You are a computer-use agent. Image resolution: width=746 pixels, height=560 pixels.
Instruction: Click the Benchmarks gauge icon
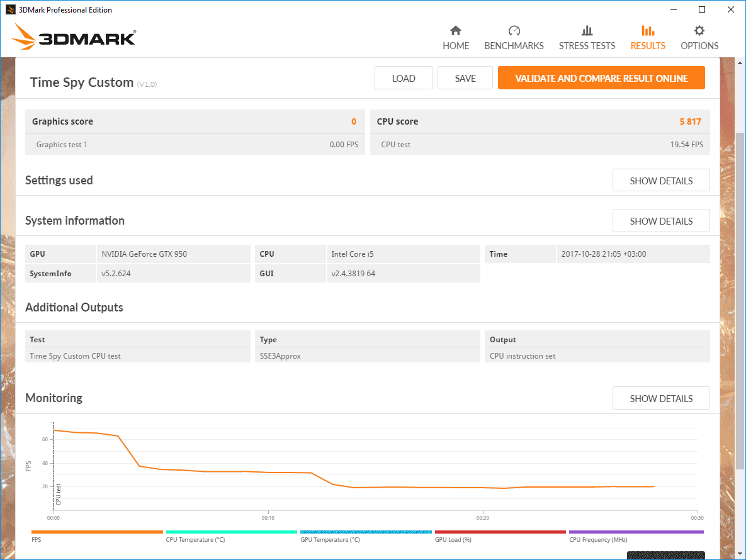(x=514, y=31)
